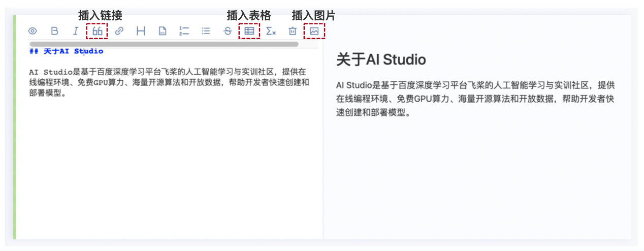This screenshot has height=251, width=644.
Task: Click the horizontal scrollbar below the toolbar
Action: coord(164,44)
